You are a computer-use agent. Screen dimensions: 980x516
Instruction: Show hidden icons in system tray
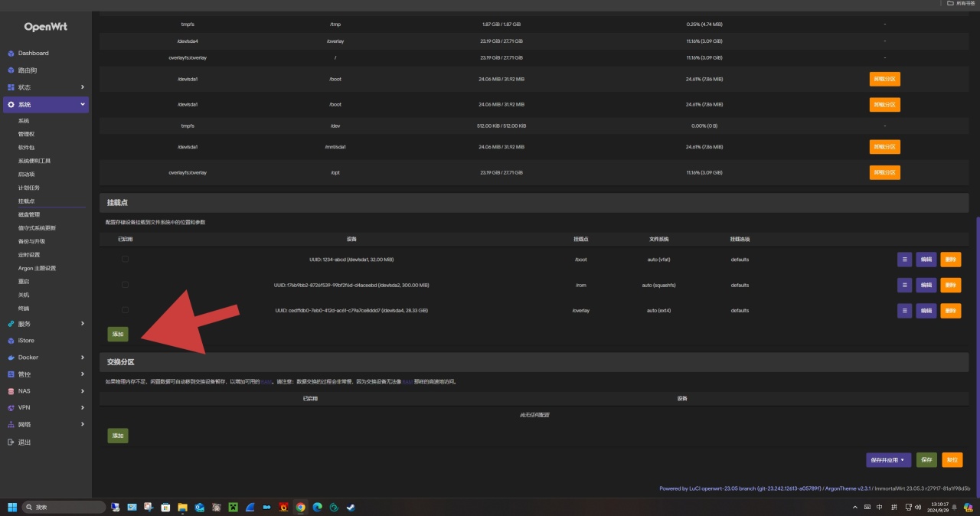(x=855, y=507)
